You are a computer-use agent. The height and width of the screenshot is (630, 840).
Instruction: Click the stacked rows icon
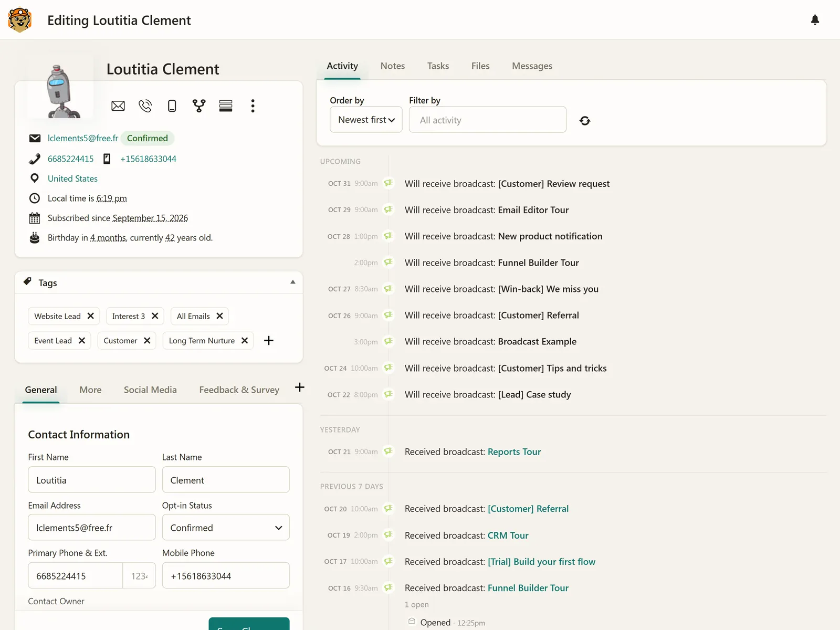pyautogui.click(x=226, y=106)
